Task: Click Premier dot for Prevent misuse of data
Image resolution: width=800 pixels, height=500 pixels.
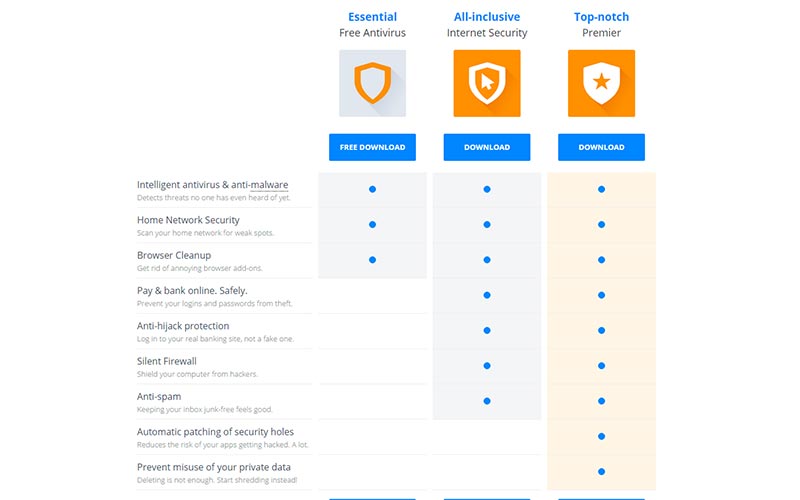Action: click(x=602, y=471)
